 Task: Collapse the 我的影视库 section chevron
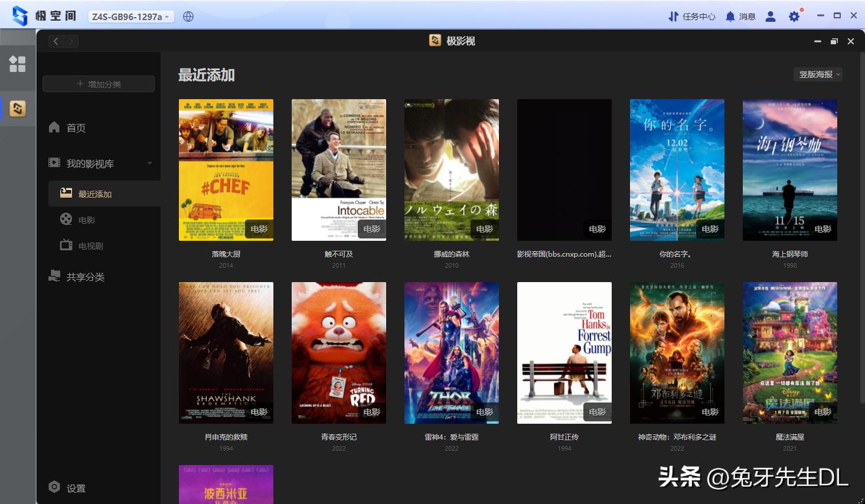(x=149, y=163)
